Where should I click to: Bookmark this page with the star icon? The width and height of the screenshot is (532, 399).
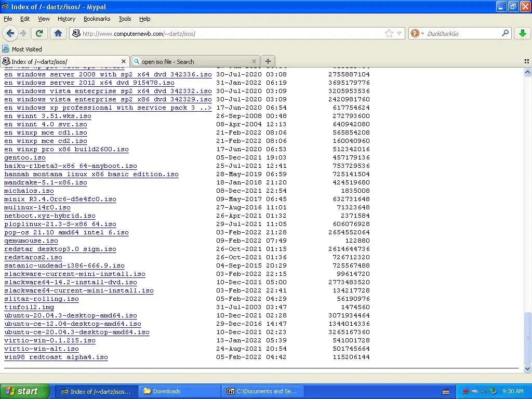click(389, 33)
